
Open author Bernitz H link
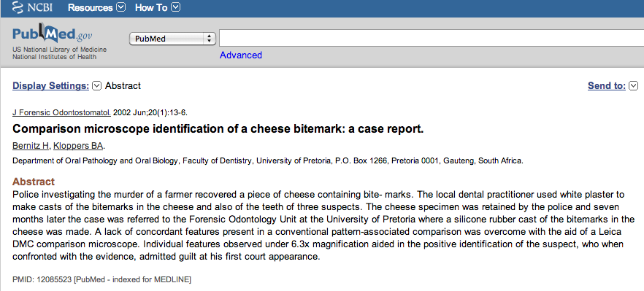tap(31, 146)
